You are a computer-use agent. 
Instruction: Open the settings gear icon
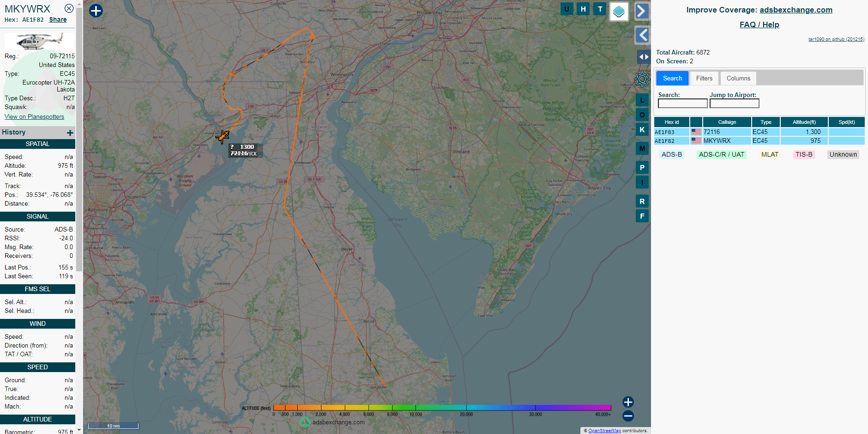[x=642, y=79]
